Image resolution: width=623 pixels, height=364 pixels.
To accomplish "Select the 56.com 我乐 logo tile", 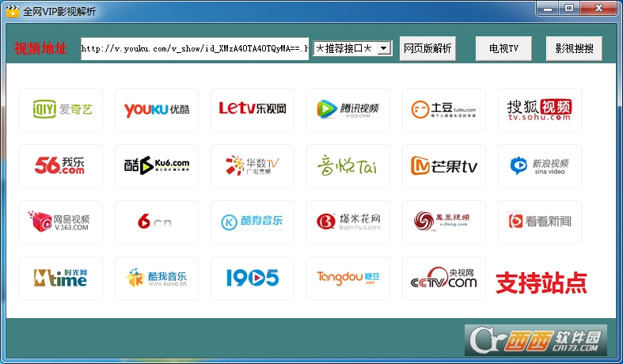I will click(61, 166).
